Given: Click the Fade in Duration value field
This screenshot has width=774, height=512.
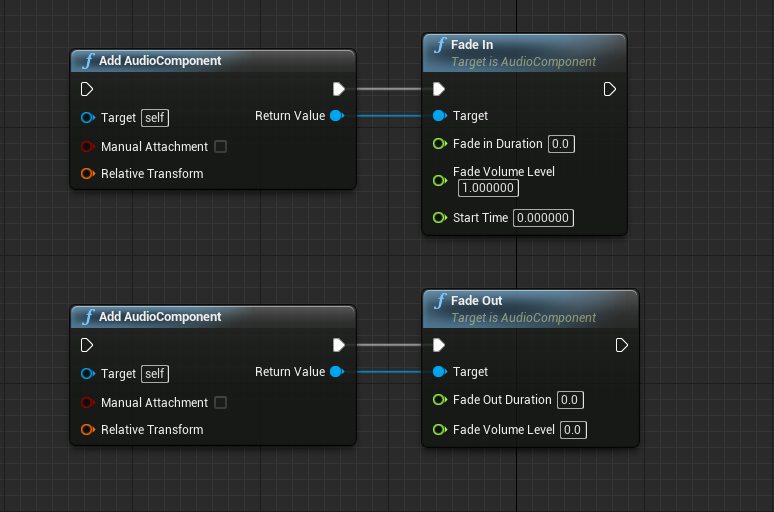Looking at the screenshot, I should (x=560, y=144).
